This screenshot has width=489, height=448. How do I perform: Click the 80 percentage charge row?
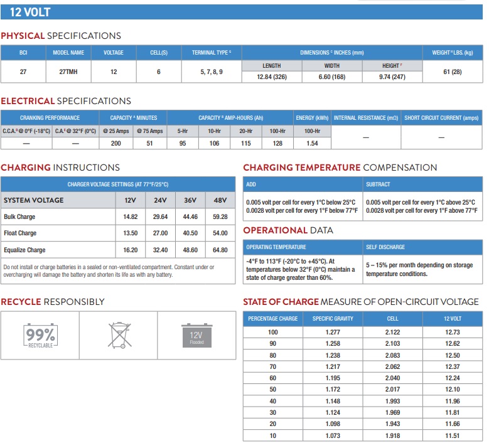pyautogui.click(x=363, y=355)
